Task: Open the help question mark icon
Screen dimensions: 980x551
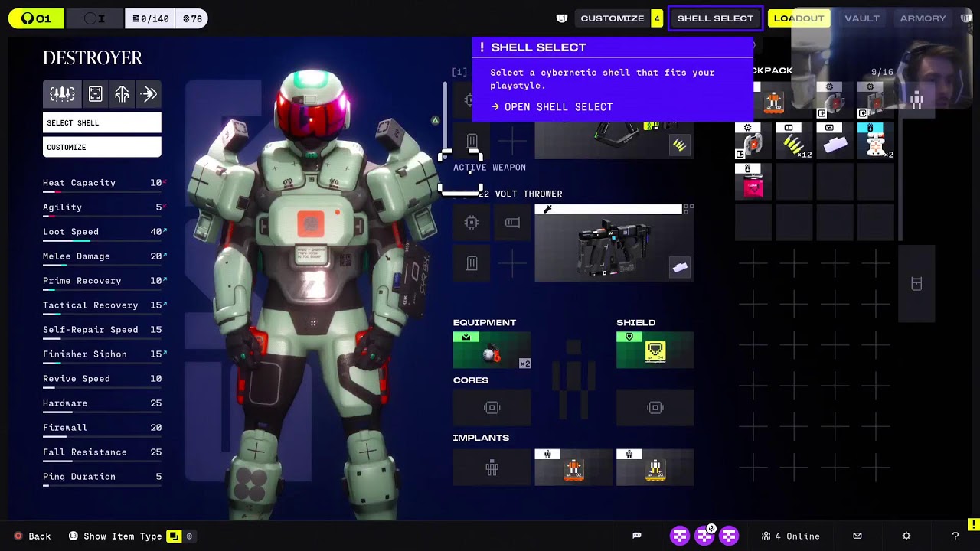Action: tap(955, 536)
